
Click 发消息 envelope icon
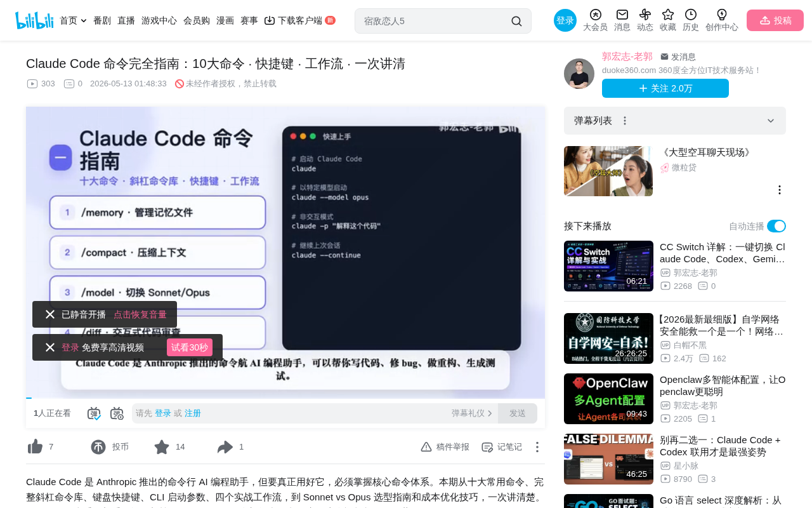pos(664,57)
